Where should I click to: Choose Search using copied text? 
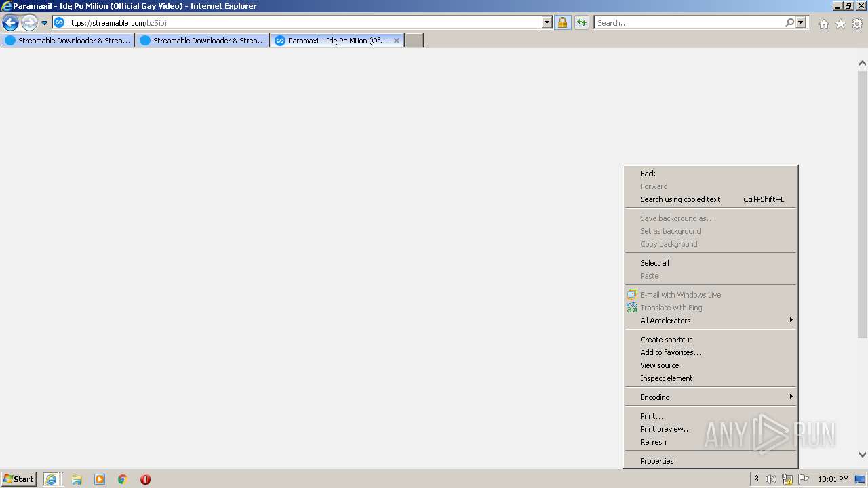click(x=711, y=199)
